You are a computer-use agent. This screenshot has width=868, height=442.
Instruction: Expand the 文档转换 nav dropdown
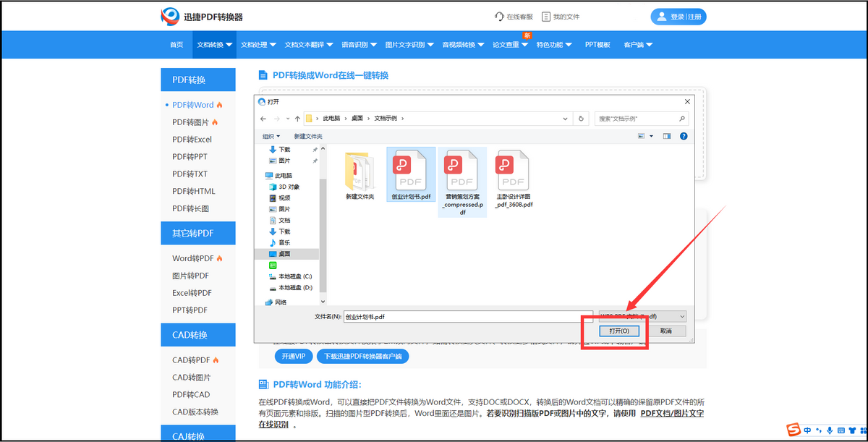coord(215,45)
